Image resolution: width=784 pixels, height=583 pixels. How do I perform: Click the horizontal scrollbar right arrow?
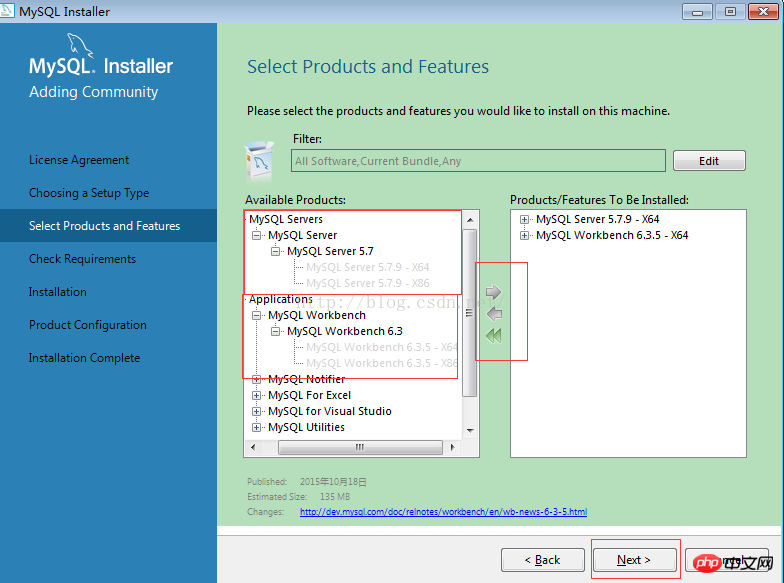452,447
